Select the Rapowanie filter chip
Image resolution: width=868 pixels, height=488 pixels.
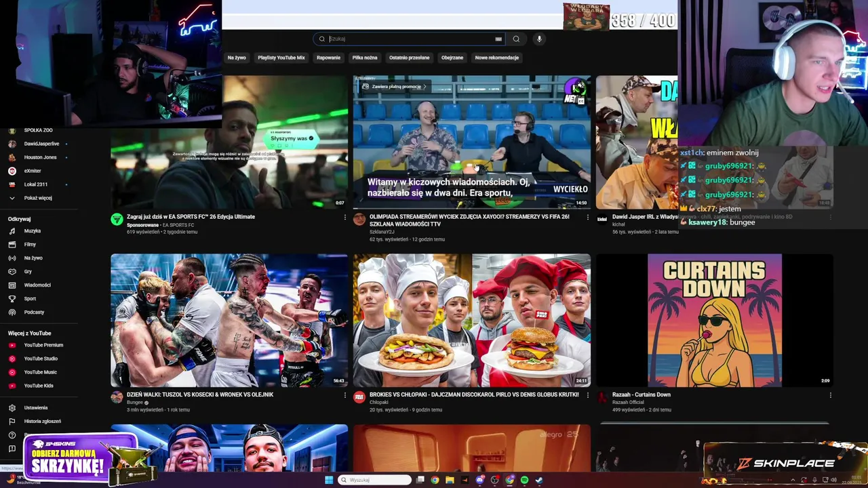328,58
